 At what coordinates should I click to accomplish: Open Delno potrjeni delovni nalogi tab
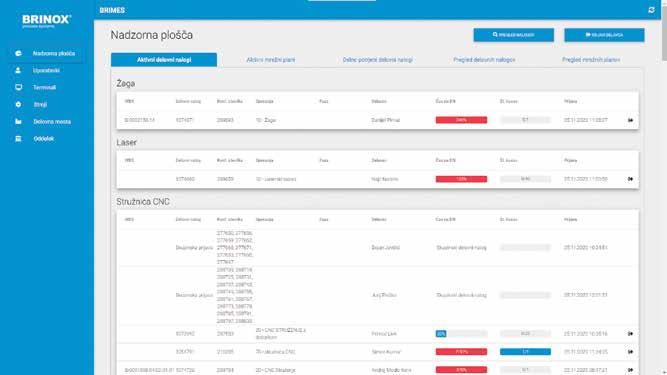click(378, 60)
